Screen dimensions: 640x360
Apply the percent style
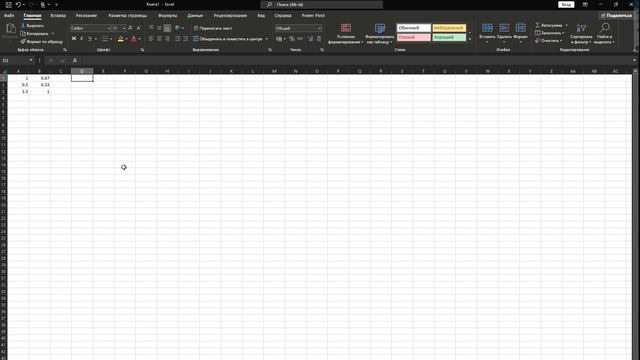point(292,39)
